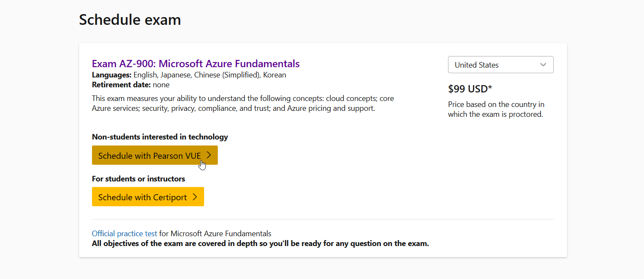
Task: Click the bold 'All objectives of the exam' sentence
Action: coord(260,244)
